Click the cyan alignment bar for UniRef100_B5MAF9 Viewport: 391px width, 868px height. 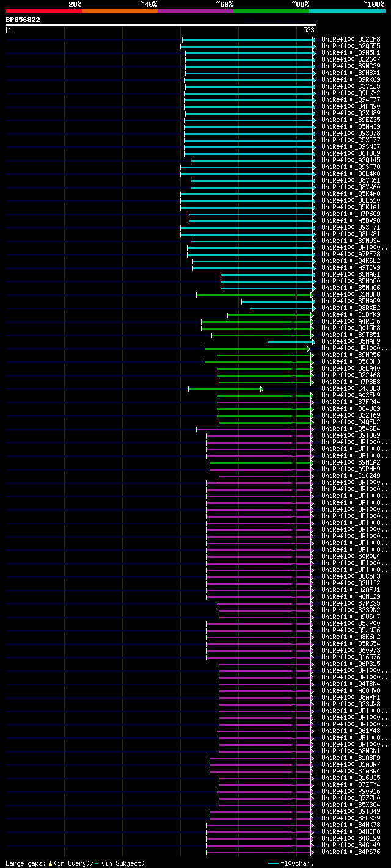click(x=291, y=342)
